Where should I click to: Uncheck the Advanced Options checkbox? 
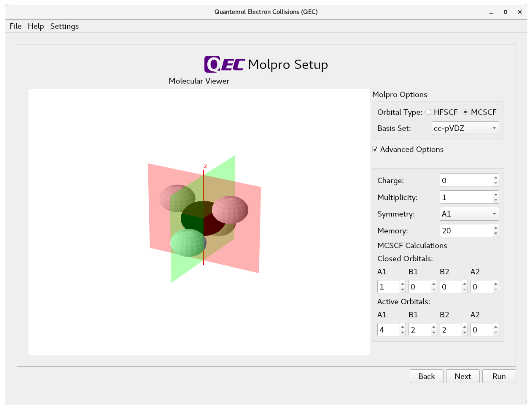375,149
